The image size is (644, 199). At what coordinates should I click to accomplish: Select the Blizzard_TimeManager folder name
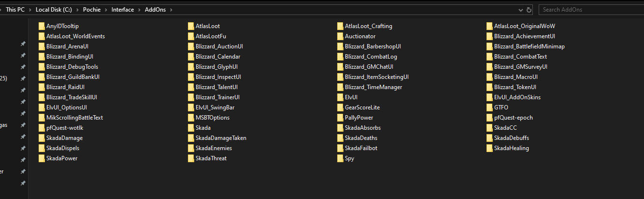coord(373,87)
